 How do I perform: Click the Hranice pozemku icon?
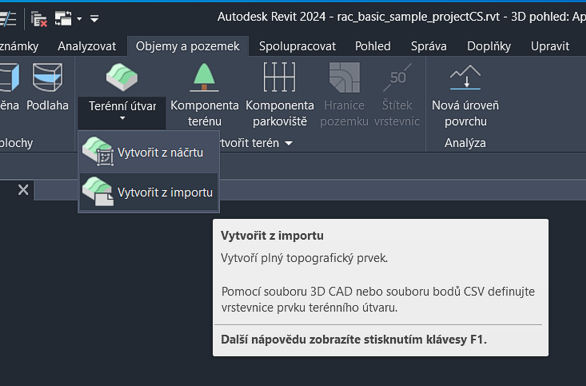coord(344,77)
